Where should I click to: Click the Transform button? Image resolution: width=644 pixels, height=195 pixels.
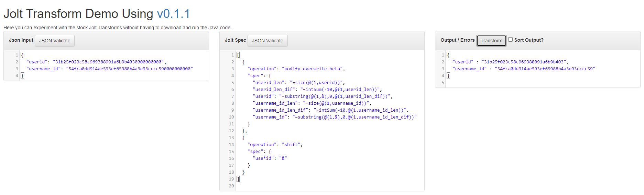click(491, 41)
